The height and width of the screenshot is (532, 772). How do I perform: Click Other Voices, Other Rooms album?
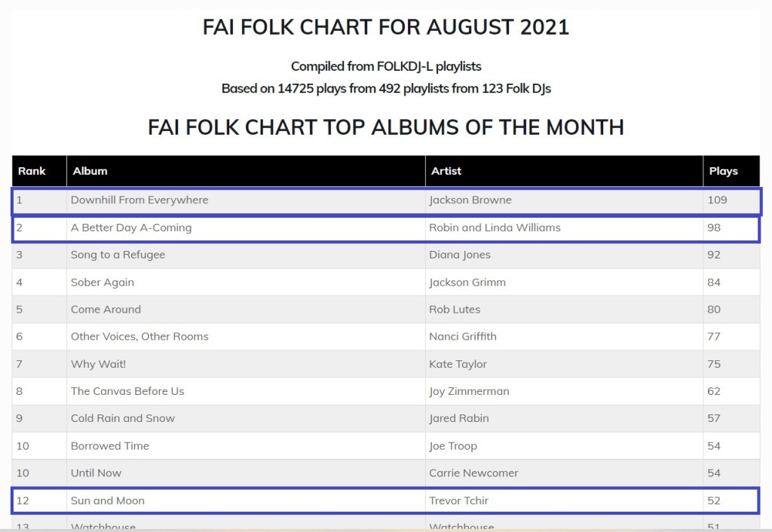tap(139, 337)
